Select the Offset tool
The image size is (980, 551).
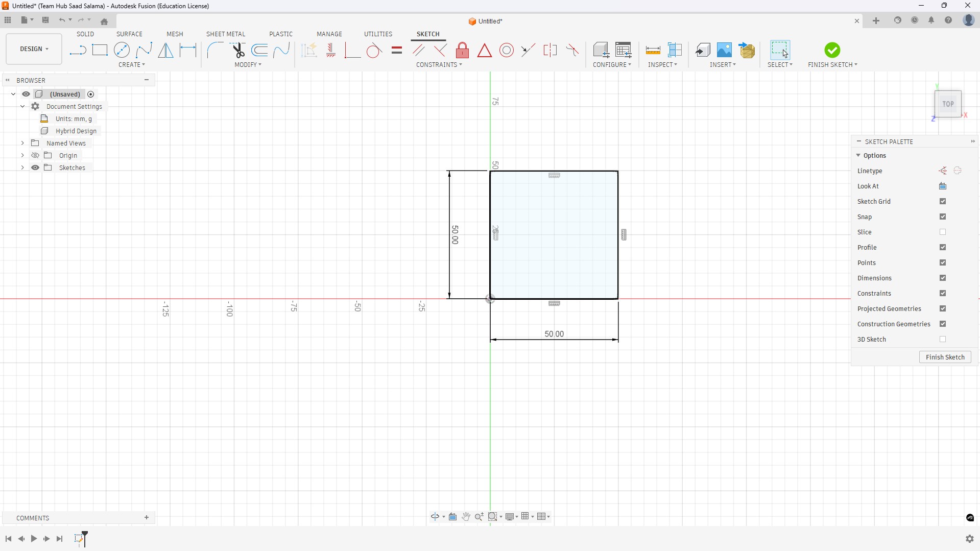tap(260, 50)
